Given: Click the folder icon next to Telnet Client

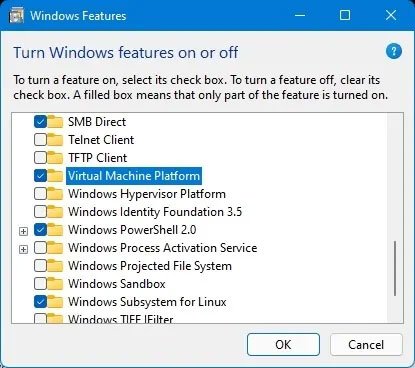Looking at the screenshot, I should tap(55, 140).
